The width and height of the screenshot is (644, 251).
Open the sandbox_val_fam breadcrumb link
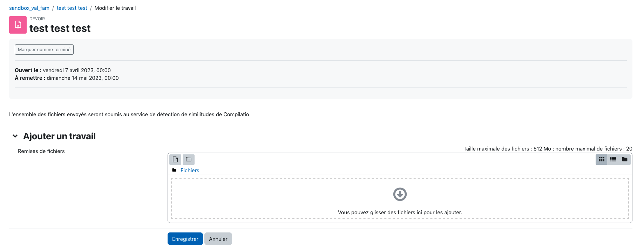point(29,8)
